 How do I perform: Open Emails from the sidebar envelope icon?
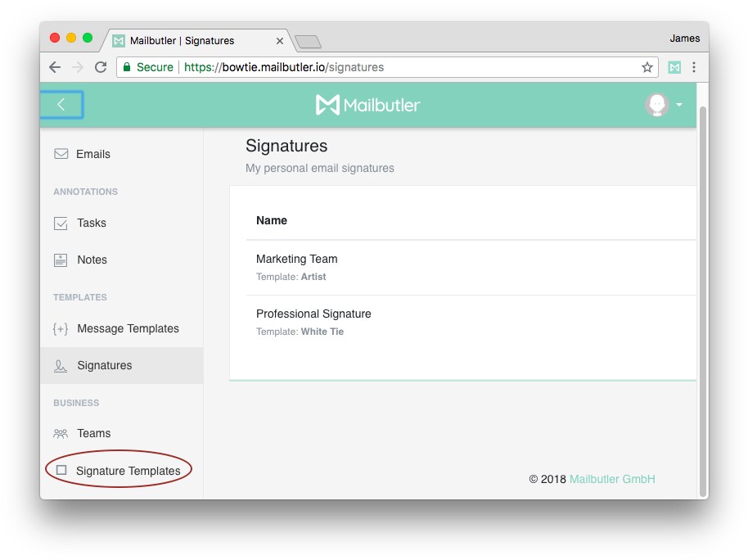click(61, 154)
